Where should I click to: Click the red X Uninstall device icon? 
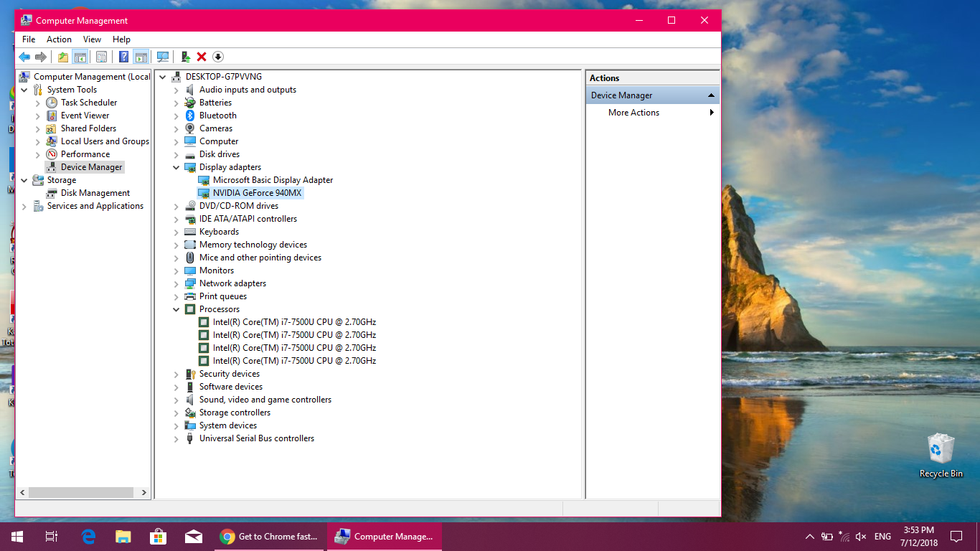point(202,57)
